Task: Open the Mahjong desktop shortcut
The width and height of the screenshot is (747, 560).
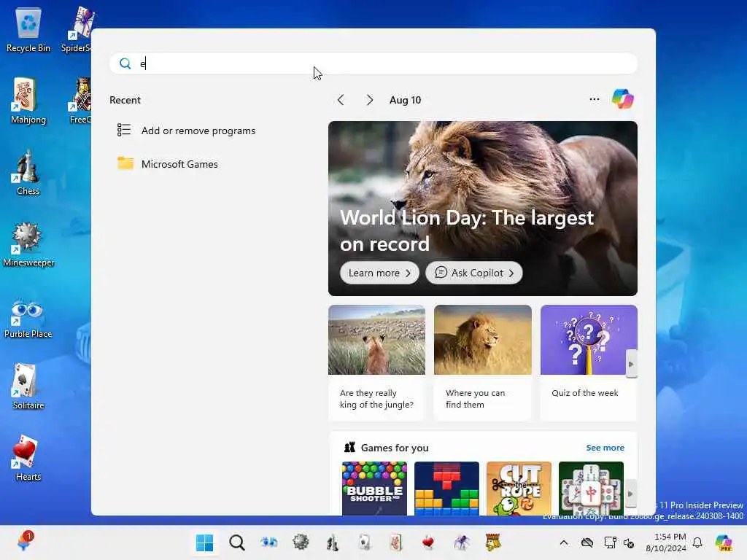Action: tap(28, 101)
